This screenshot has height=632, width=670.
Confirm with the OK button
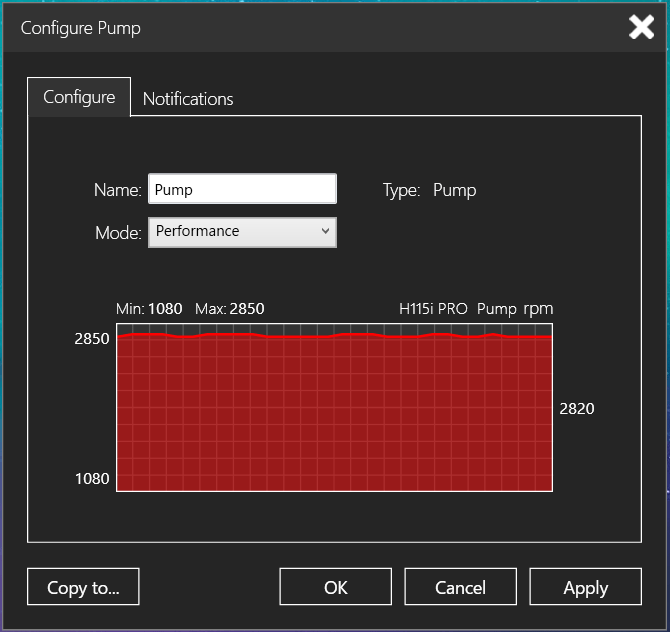pyautogui.click(x=335, y=587)
